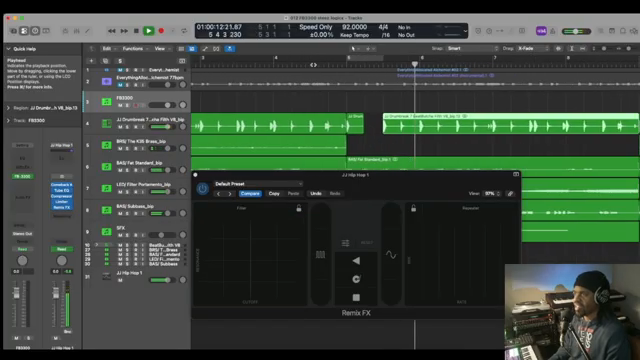Click the Compare button in Remix FX
640x360 pixels.
[x=250, y=194]
